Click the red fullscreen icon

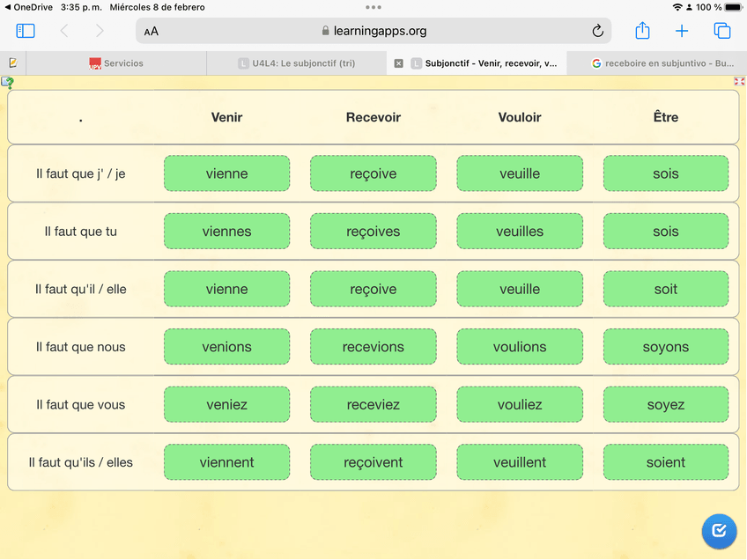coord(739,81)
